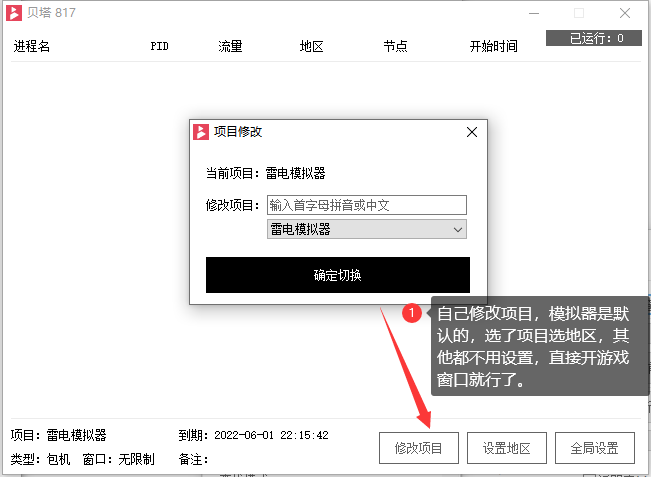651x477 pixels.
Task: Click the 项目: 雷电模拟器 status text
Action: pyautogui.click(x=59, y=435)
